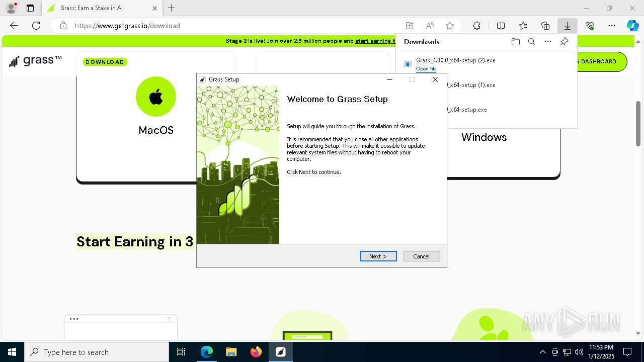Open the Windows Start menu
This screenshot has height=362, width=644.
(x=12, y=352)
